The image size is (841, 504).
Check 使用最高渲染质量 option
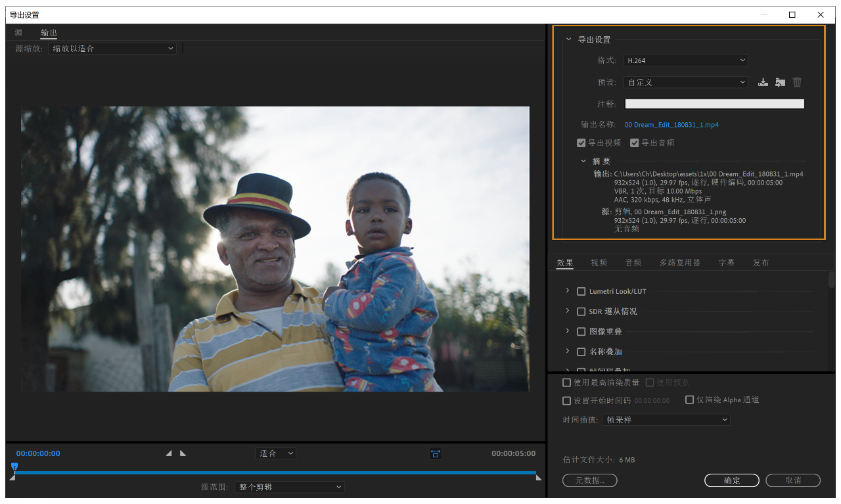(567, 382)
